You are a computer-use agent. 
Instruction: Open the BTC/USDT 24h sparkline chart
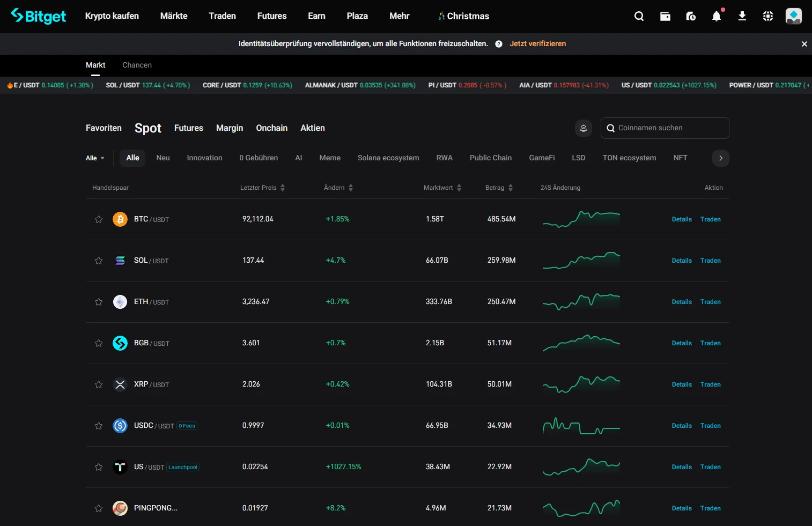pos(581,219)
